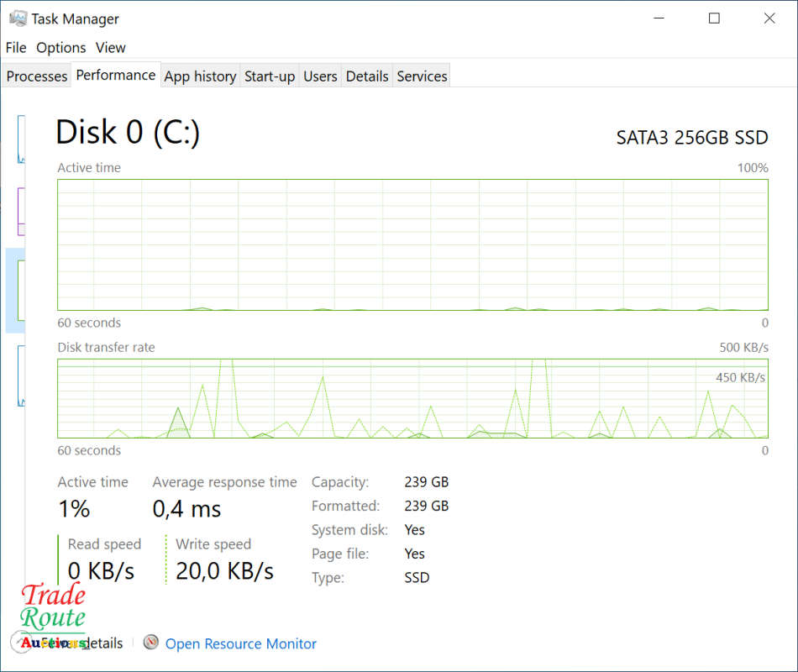Click the Open Resource Monitor link
This screenshot has height=672, width=798.
pyautogui.click(x=241, y=644)
